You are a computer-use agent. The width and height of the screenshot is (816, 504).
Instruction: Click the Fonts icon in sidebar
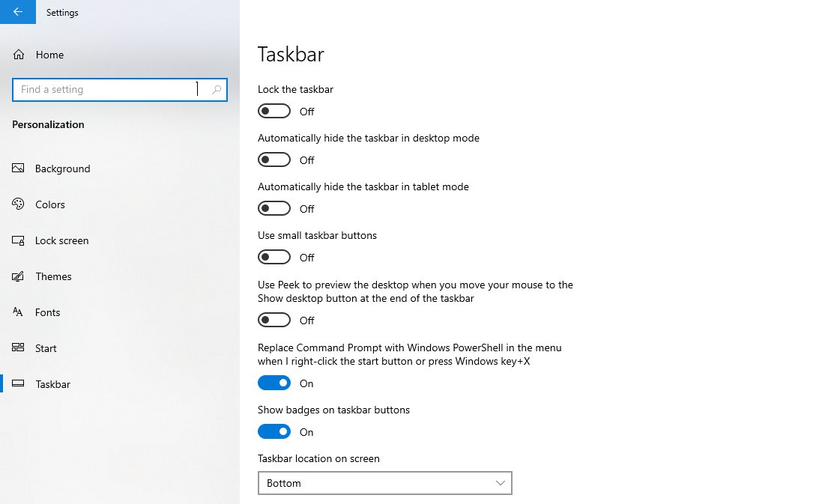click(19, 312)
